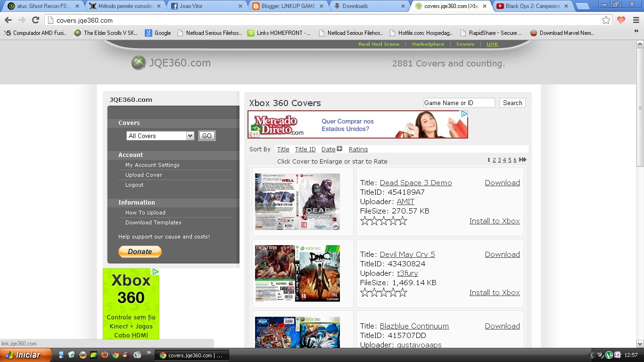Screen dimensions: 644x362
Task: Download the Dead Space 3 Demo cover
Action: tap(502, 183)
